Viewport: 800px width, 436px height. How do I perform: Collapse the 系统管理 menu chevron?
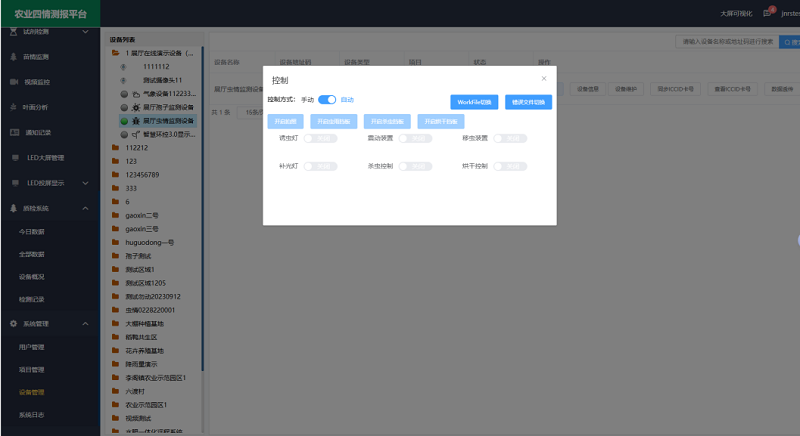(x=86, y=324)
